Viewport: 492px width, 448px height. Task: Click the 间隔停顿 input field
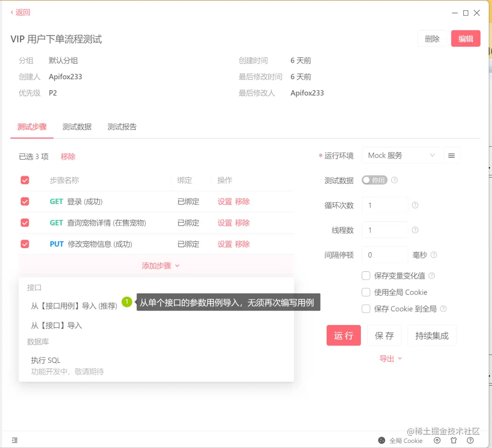click(384, 255)
